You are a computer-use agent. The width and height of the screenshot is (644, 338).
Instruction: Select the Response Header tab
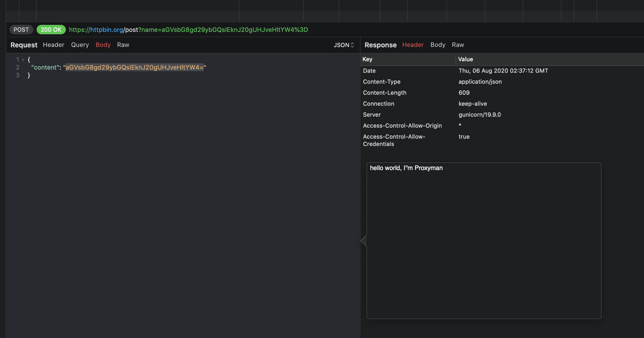(413, 45)
